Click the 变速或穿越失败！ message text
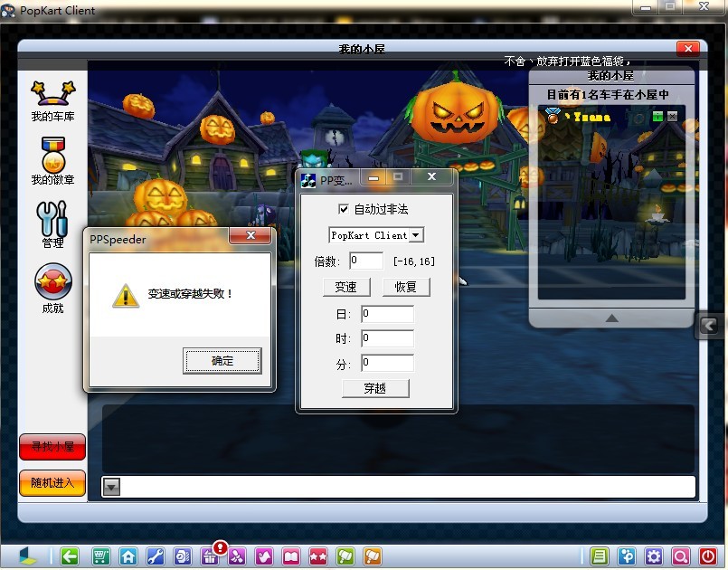This screenshot has height=570, width=728. click(190, 293)
